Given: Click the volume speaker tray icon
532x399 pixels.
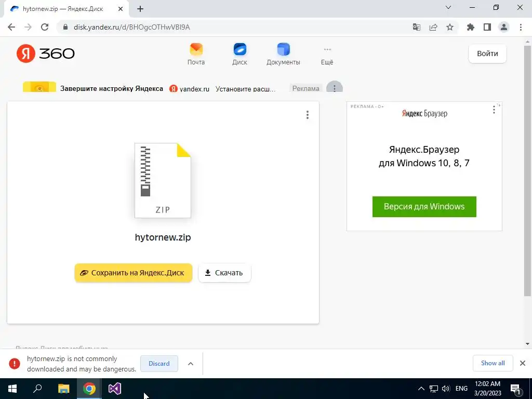Looking at the screenshot, I should coord(446,389).
